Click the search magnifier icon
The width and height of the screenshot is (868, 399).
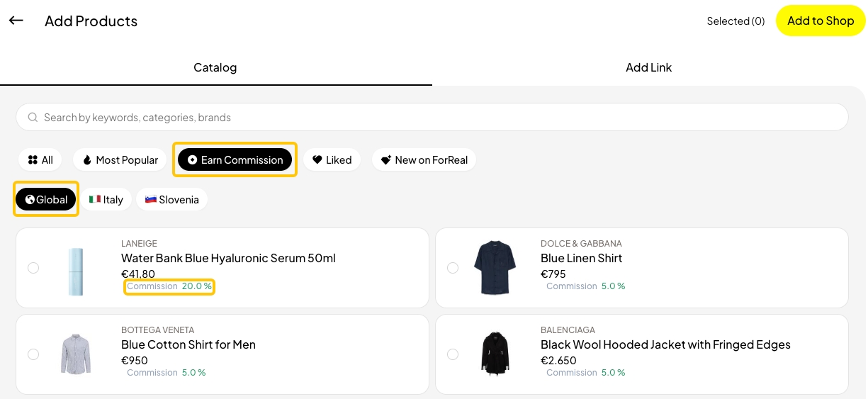click(33, 118)
